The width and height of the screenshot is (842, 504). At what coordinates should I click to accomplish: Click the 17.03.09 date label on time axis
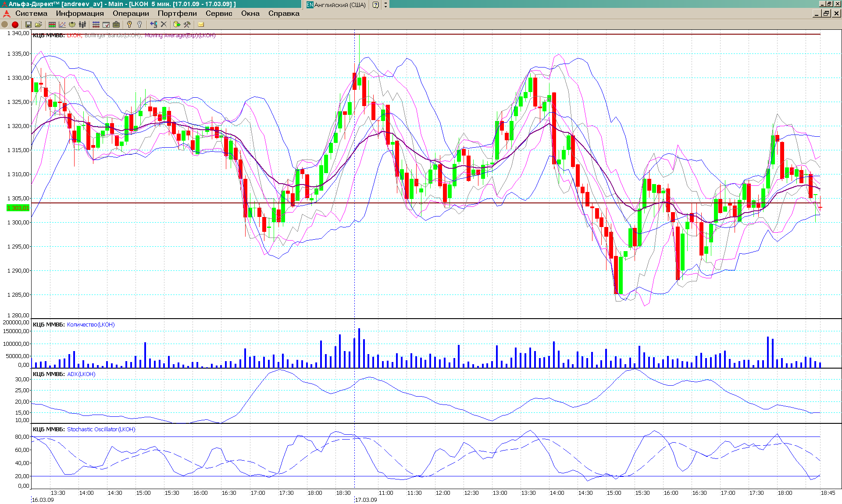[x=366, y=500]
